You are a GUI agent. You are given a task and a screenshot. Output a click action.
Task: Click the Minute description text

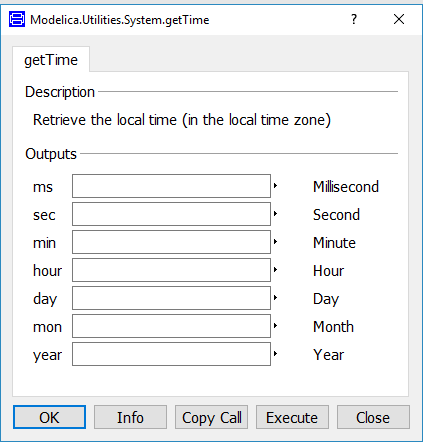tap(334, 243)
